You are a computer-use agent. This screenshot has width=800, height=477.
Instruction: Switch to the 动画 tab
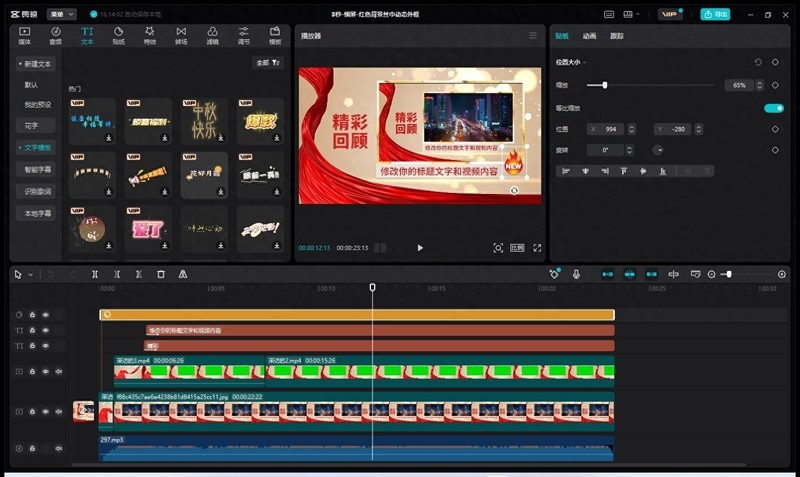(x=590, y=36)
